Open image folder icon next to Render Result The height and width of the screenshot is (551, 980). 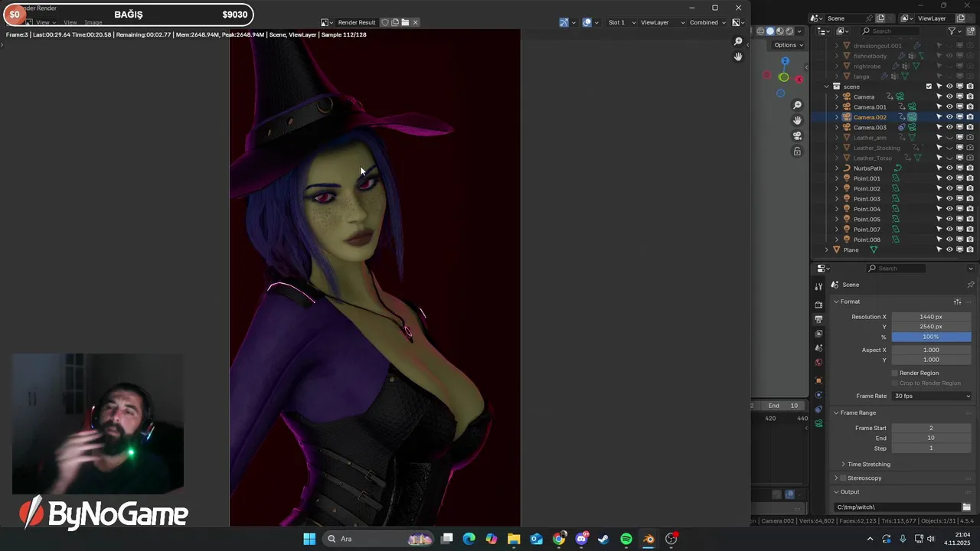405,22
